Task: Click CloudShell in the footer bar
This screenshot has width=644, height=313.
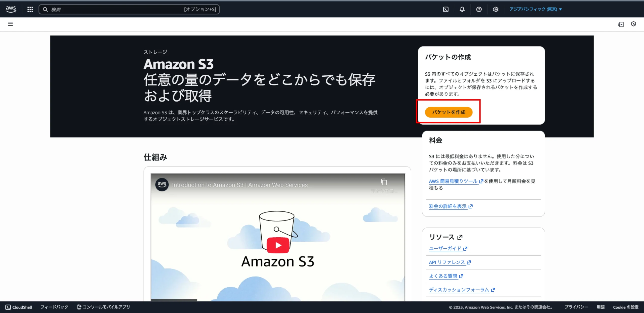Action: pos(19,307)
